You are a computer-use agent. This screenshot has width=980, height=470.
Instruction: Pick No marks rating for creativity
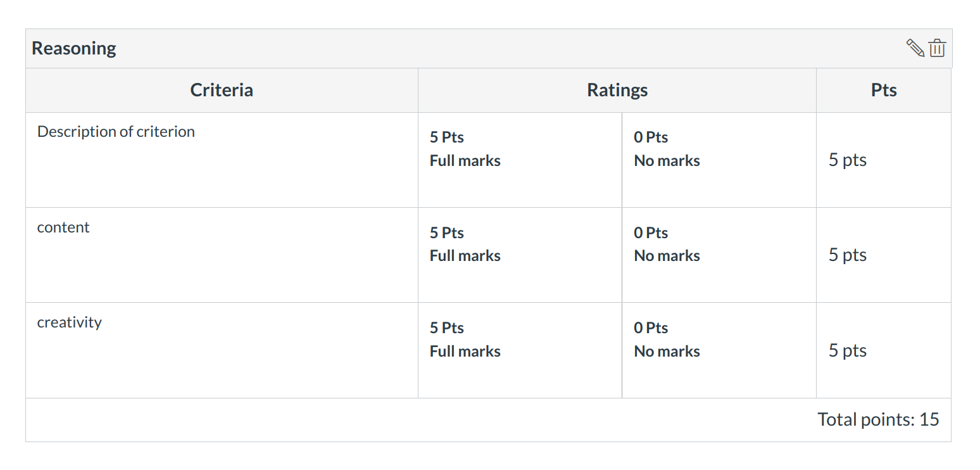[x=667, y=351]
